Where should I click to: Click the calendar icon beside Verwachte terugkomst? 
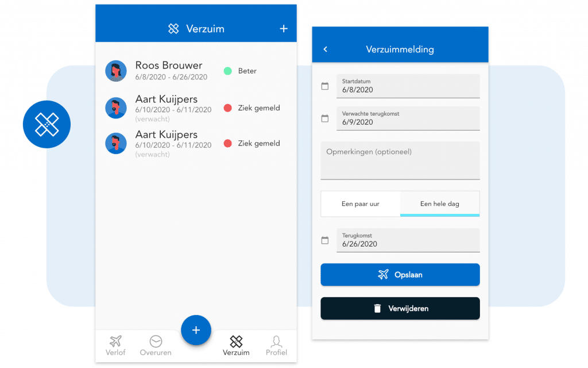(x=325, y=118)
